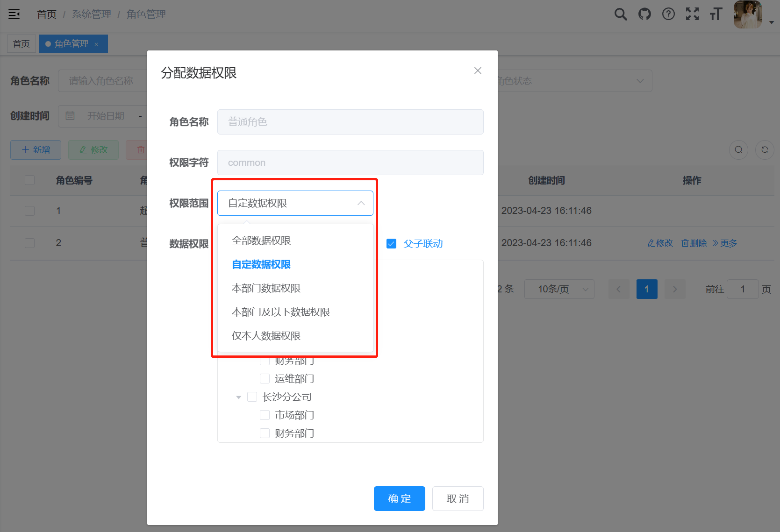Click the common permission string field

pos(351,163)
